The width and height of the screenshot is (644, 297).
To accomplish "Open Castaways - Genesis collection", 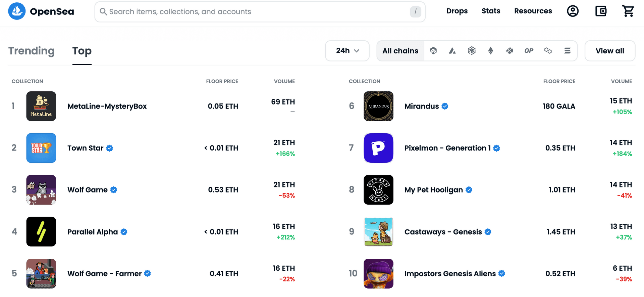I will coord(443,232).
